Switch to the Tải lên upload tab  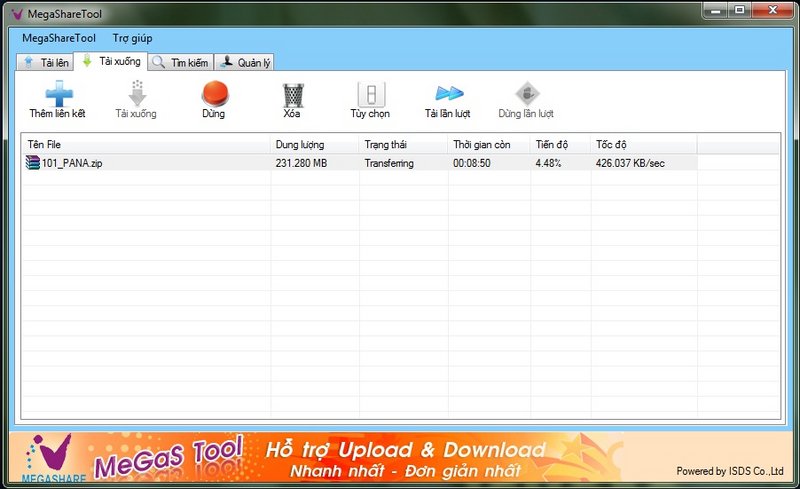47,62
